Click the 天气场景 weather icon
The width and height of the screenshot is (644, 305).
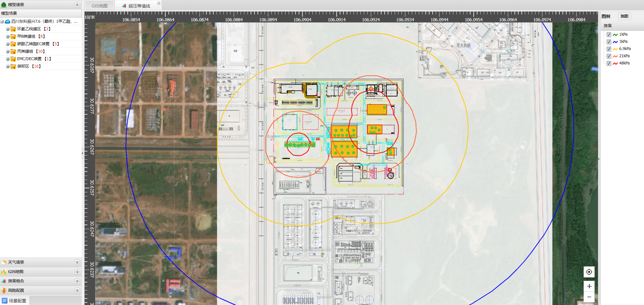click(x=4, y=262)
